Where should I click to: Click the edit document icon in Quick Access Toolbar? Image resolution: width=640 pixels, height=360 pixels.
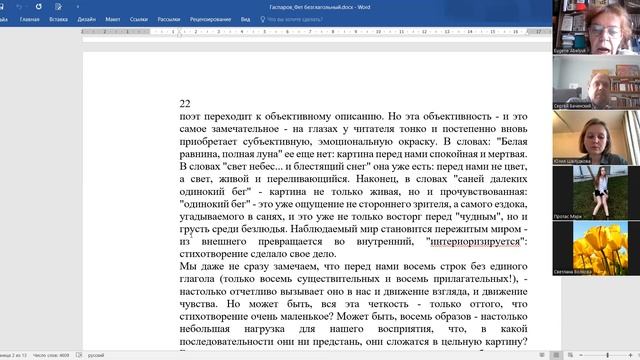click(58, 7)
